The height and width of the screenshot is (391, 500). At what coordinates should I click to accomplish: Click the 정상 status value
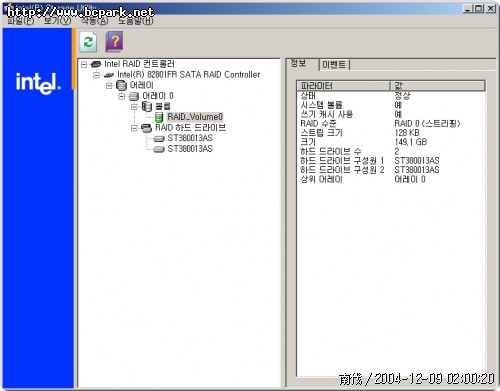402,96
